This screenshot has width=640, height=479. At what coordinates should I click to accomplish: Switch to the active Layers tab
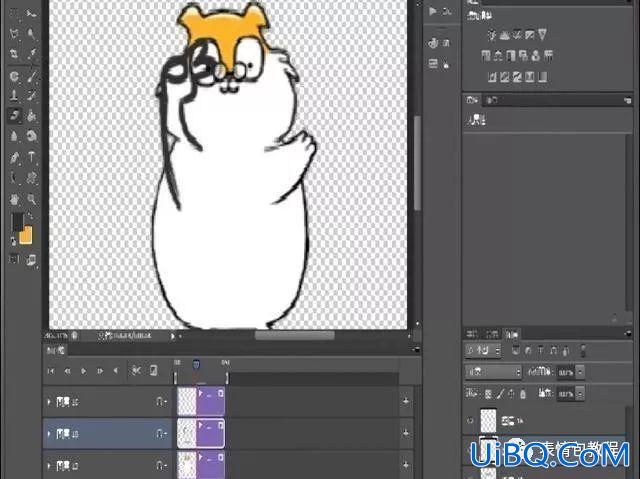point(511,335)
